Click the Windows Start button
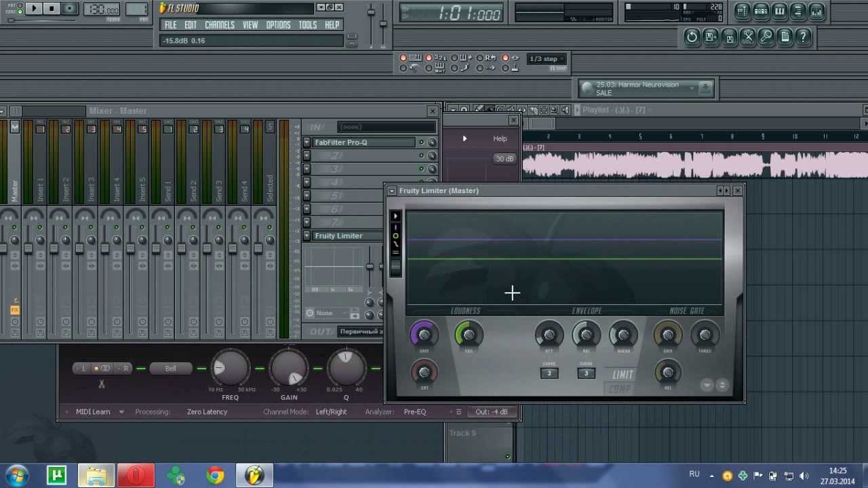 pyautogui.click(x=16, y=476)
